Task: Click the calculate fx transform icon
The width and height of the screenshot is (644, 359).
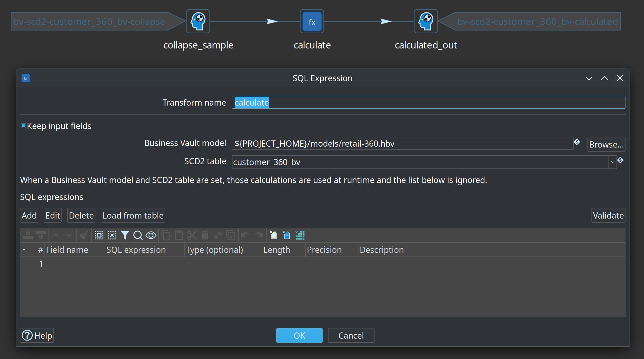Action: [x=312, y=21]
